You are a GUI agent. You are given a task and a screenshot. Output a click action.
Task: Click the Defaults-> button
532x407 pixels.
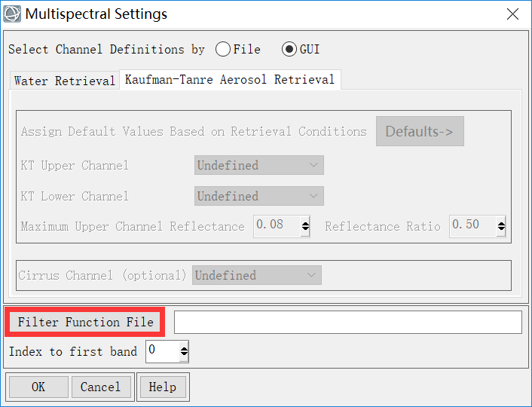(420, 131)
